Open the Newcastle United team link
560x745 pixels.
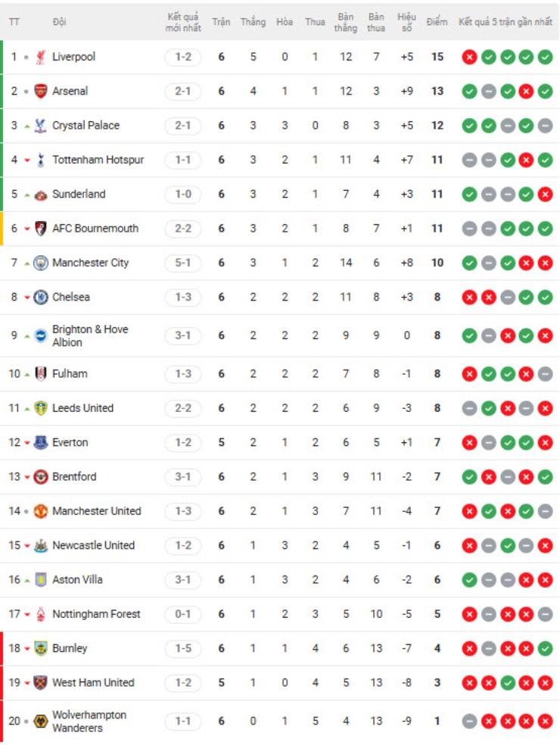93,546
